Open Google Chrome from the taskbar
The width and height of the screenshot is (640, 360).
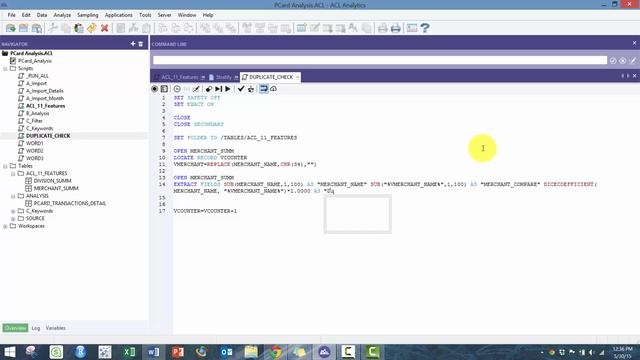point(276,352)
